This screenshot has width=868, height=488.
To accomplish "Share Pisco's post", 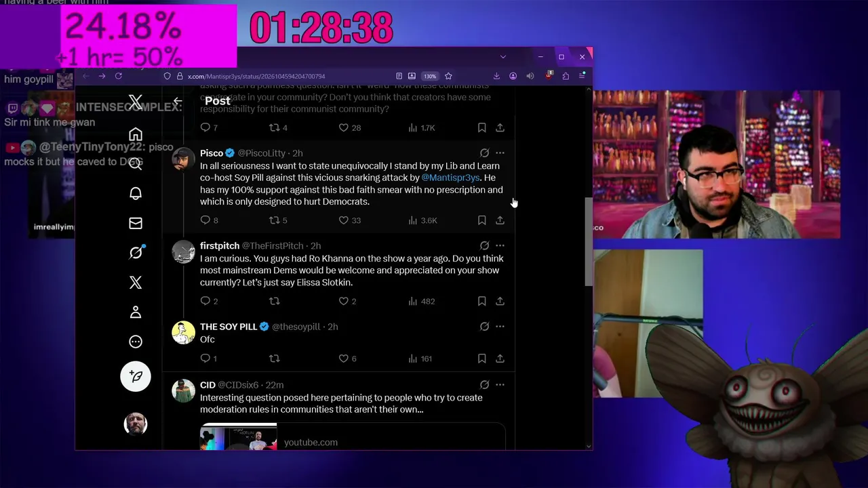I will 500,220.
